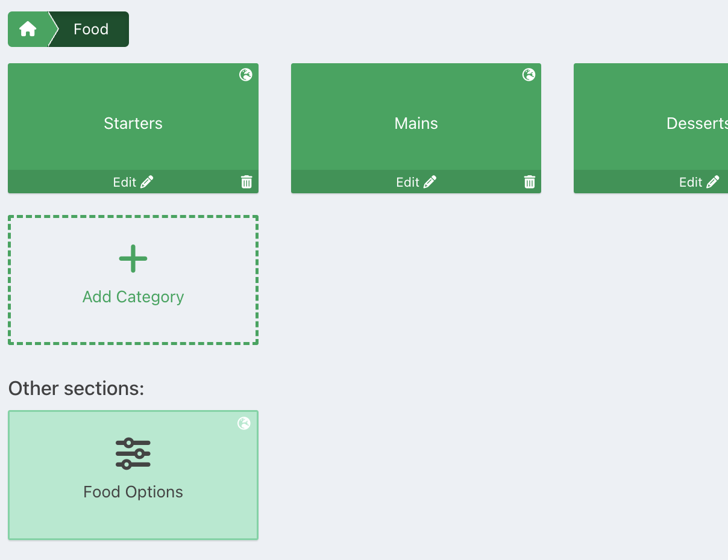The image size is (728, 560).
Task: Click the pencil icon on Mains
Action: coord(430,182)
